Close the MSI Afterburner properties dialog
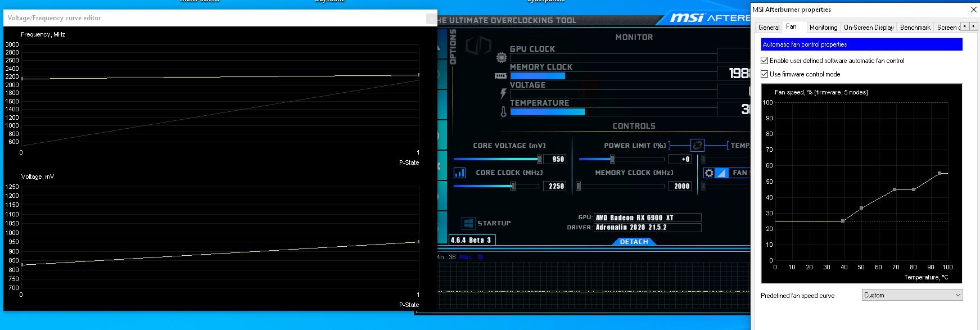 [x=974, y=10]
